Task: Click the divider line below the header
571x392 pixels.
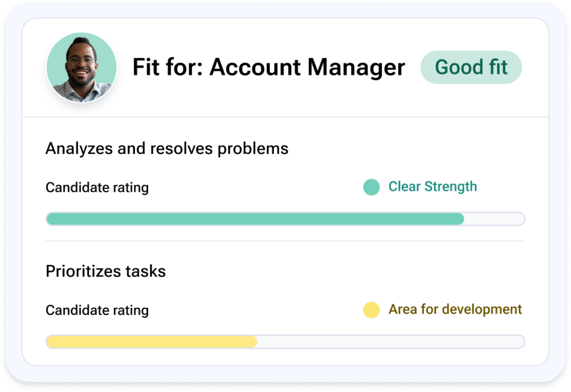Action: click(x=285, y=117)
